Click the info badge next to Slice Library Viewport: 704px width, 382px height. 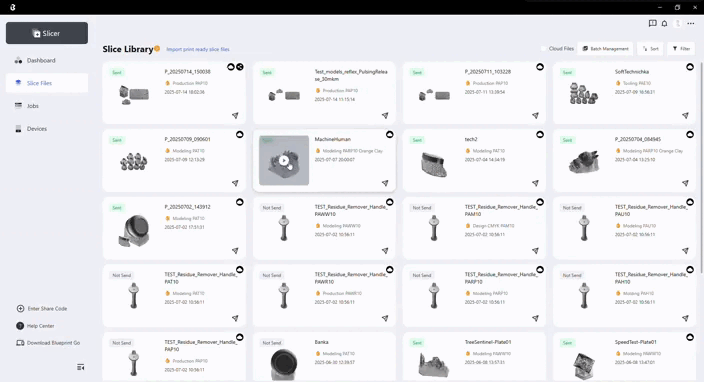pyautogui.click(x=157, y=48)
